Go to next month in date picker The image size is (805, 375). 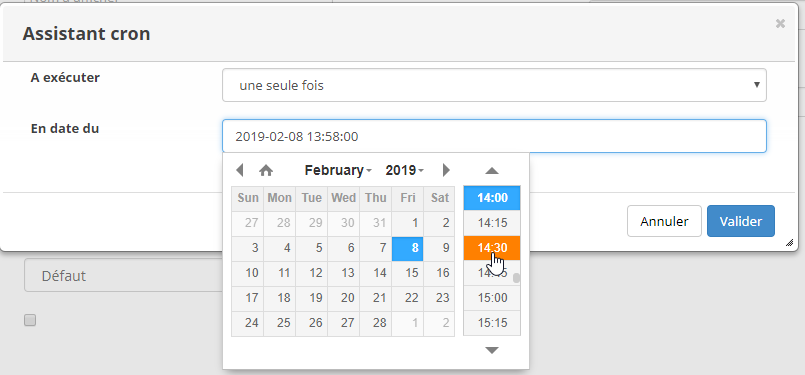pos(446,170)
